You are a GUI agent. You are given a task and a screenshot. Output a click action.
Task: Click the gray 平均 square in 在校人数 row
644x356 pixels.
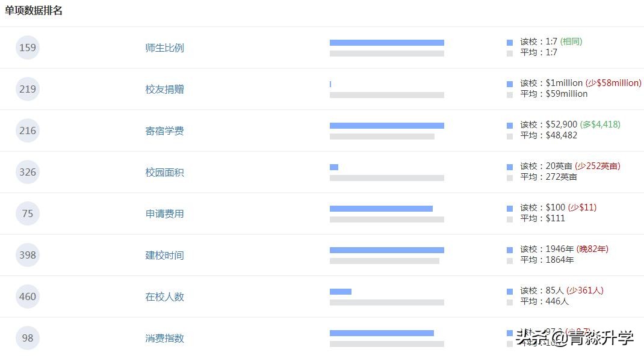[x=509, y=301]
